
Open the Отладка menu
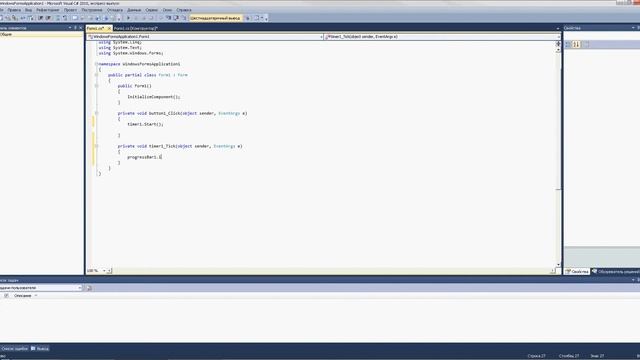click(x=115, y=10)
